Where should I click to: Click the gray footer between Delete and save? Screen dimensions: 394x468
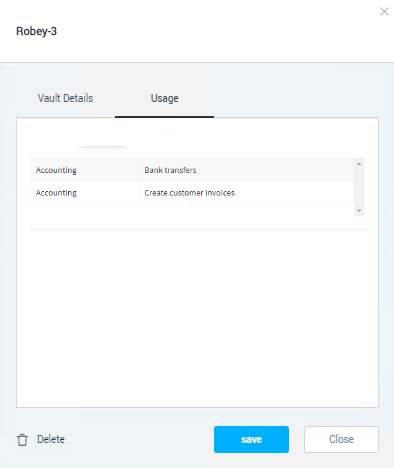[139, 439]
